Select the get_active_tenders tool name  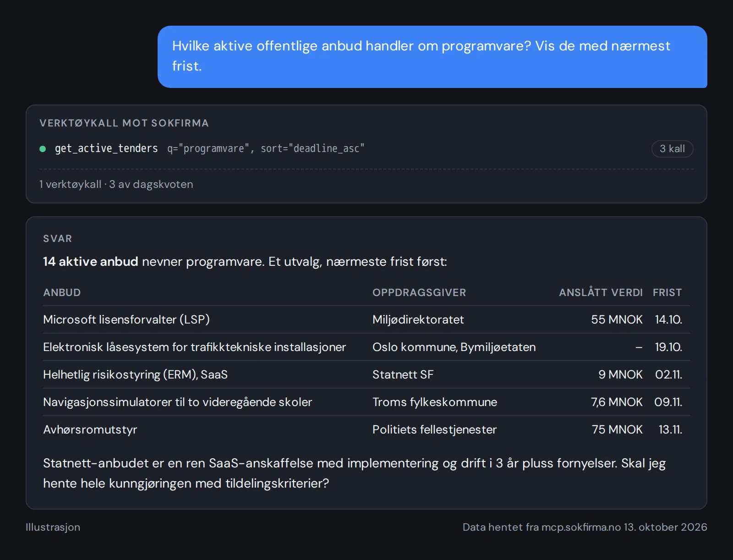pyautogui.click(x=106, y=148)
